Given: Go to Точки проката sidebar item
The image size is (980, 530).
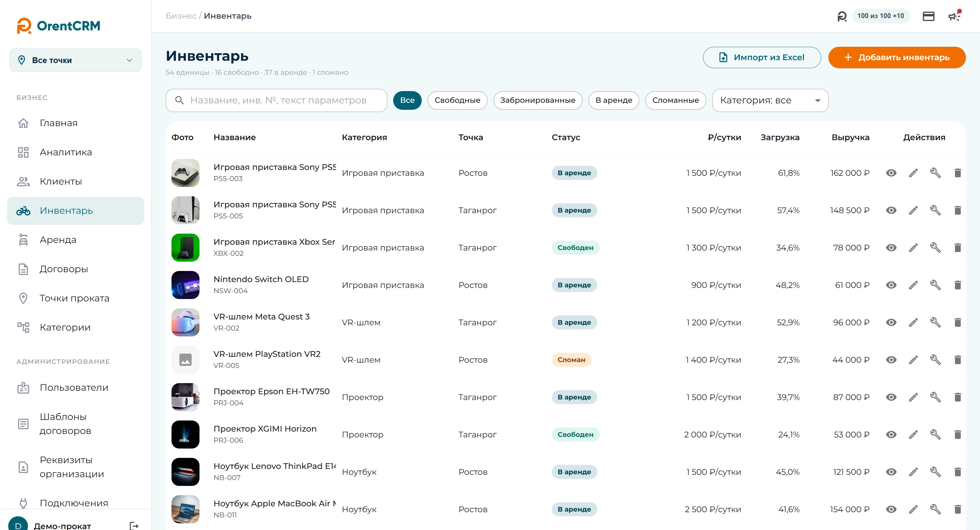Looking at the screenshot, I should pos(75,298).
